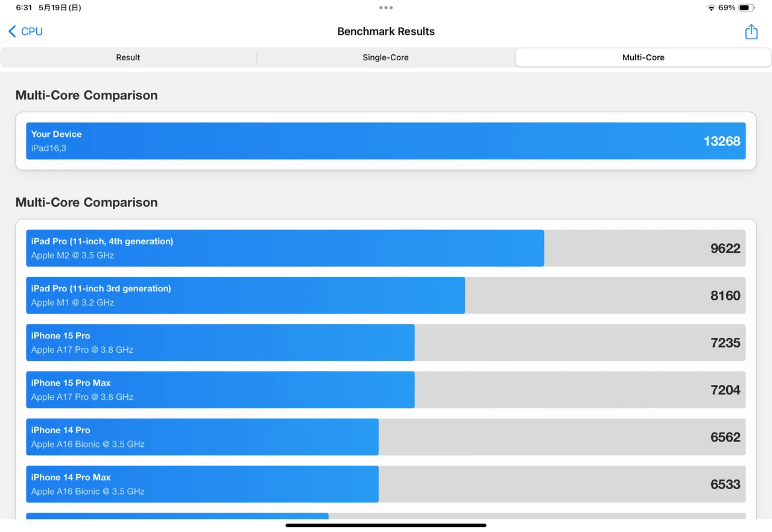The height and width of the screenshot is (532, 772).
Task: Tap the 7235 score value
Action: point(726,343)
